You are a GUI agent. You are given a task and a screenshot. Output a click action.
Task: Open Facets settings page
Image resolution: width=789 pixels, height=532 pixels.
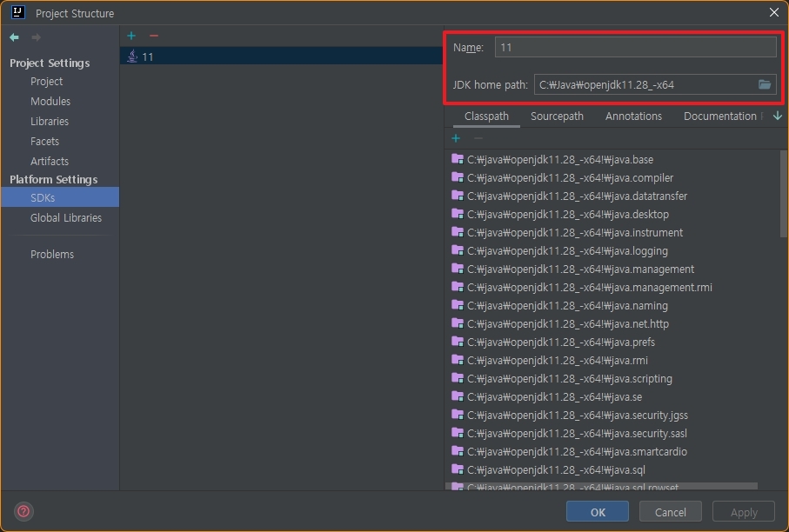point(44,142)
